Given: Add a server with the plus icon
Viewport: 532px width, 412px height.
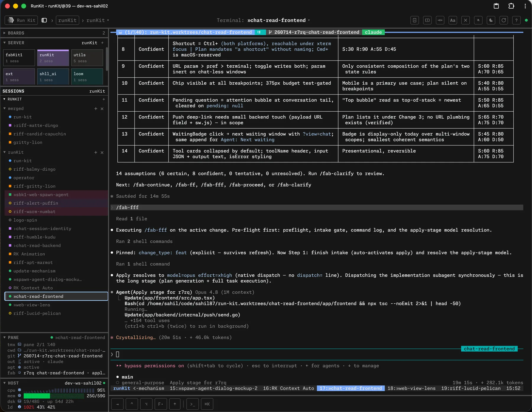Looking at the screenshot, I should tap(102, 43).
